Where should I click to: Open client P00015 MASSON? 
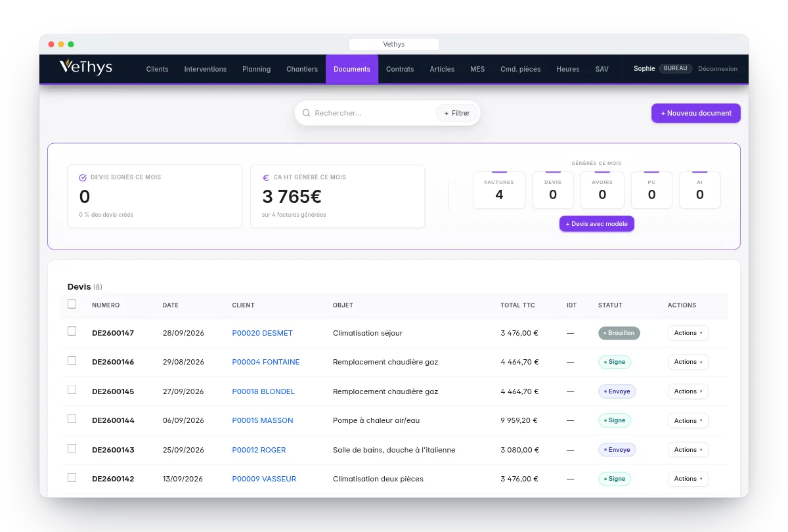263,420
